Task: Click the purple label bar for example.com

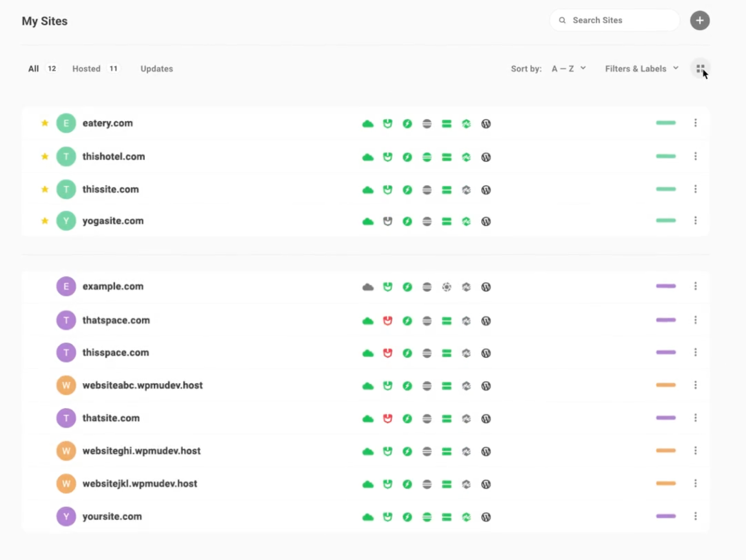Action: pos(666,286)
